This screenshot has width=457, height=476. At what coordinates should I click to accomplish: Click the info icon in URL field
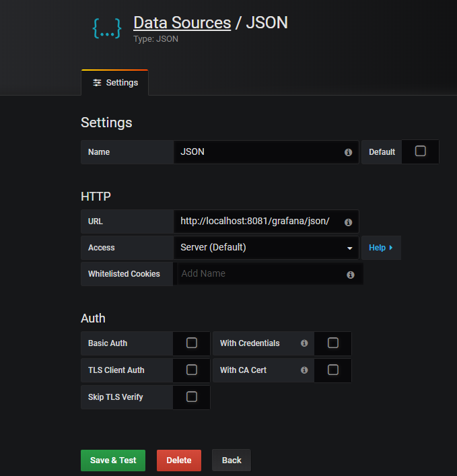[348, 222]
